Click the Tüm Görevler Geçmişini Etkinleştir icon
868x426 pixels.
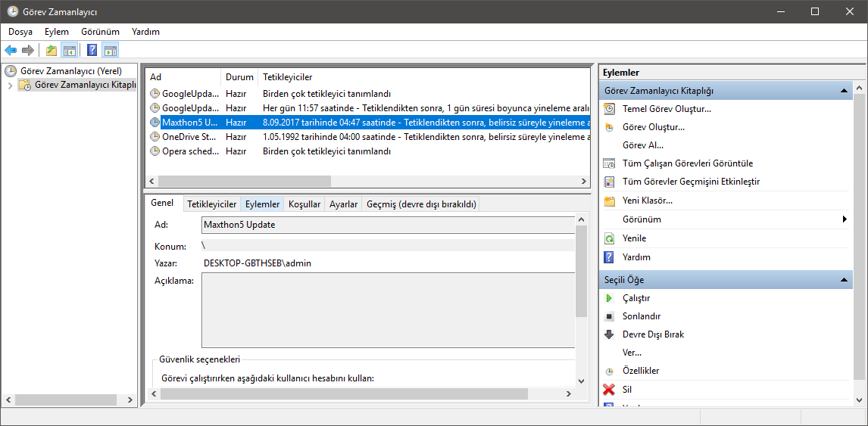click(x=609, y=182)
